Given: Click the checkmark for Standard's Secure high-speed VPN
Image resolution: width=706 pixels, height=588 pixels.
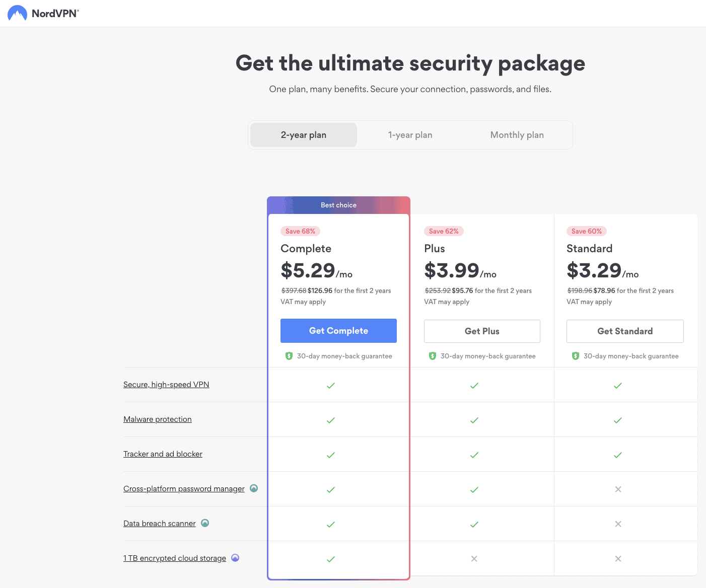Looking at the screenshot, I should pyautogui.click(x=617, y=385).
